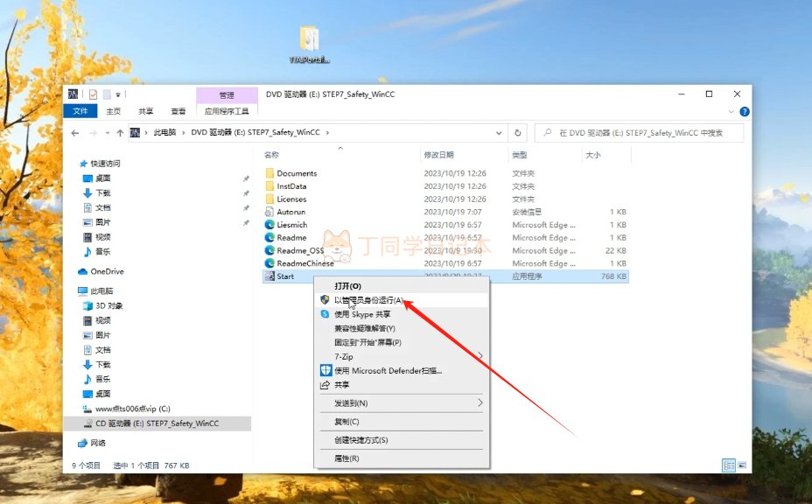Open the 文件 ribbon tab
Viewport: 812px width, 504px height.
[80, 111]
